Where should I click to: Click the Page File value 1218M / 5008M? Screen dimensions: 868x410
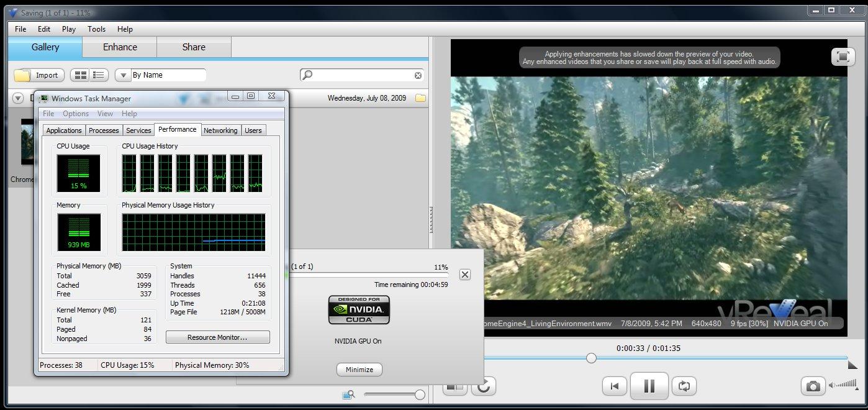[243, 312]
